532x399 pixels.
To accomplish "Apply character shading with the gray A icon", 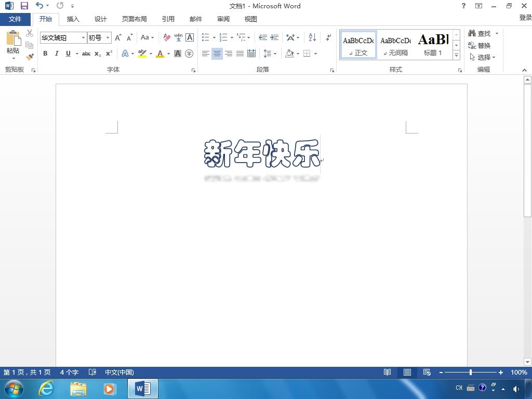I will (x=178, y=54).
